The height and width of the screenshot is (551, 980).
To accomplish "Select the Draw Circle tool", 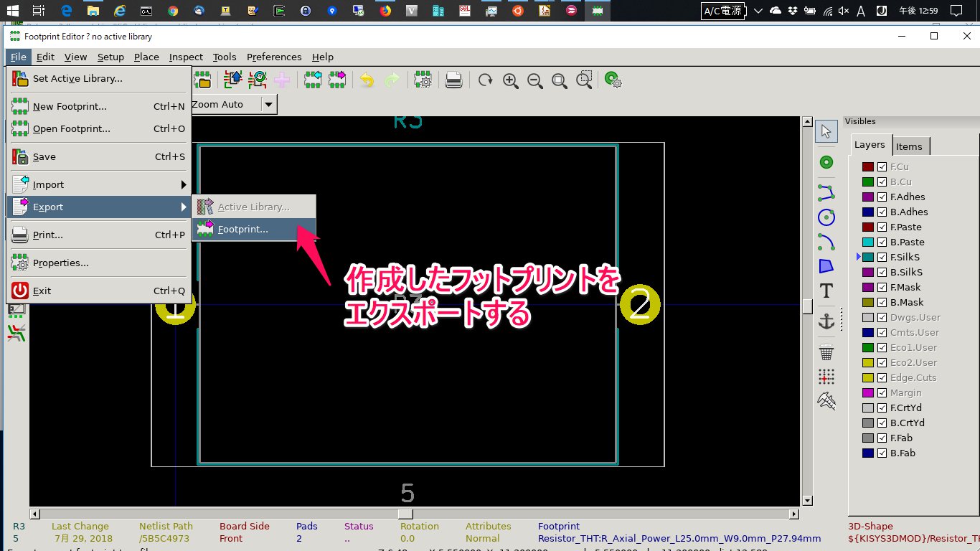I will 826,217.
